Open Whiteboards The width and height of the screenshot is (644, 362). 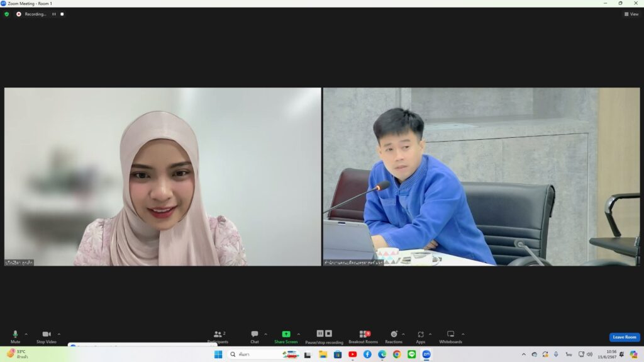click(x=450, y=337)
